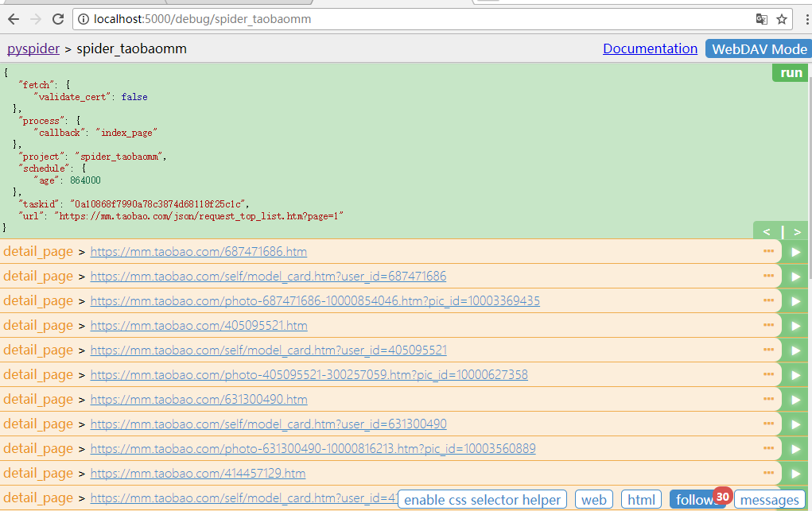Screen dimensions: 812x511
Task: Switch to WebDAV Mode
Action: [x=758, y=49]
